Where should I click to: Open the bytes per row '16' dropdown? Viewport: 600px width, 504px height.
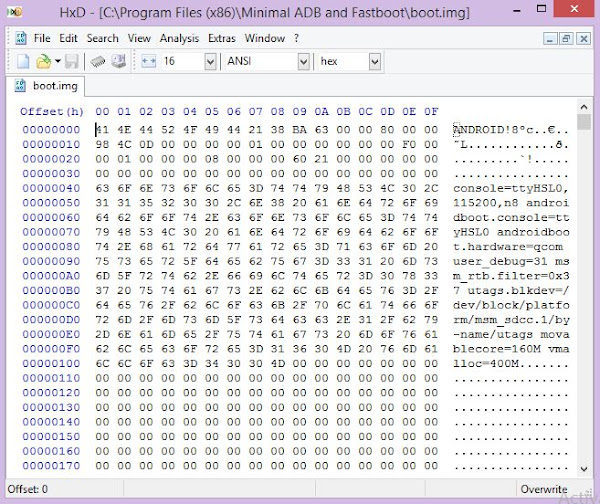tap(210, 62)
